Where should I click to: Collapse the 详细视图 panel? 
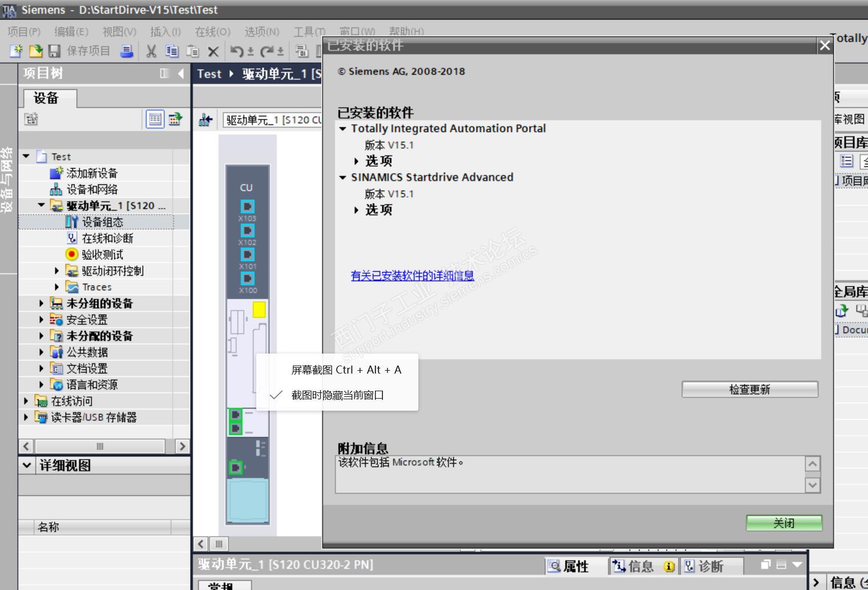27,465
